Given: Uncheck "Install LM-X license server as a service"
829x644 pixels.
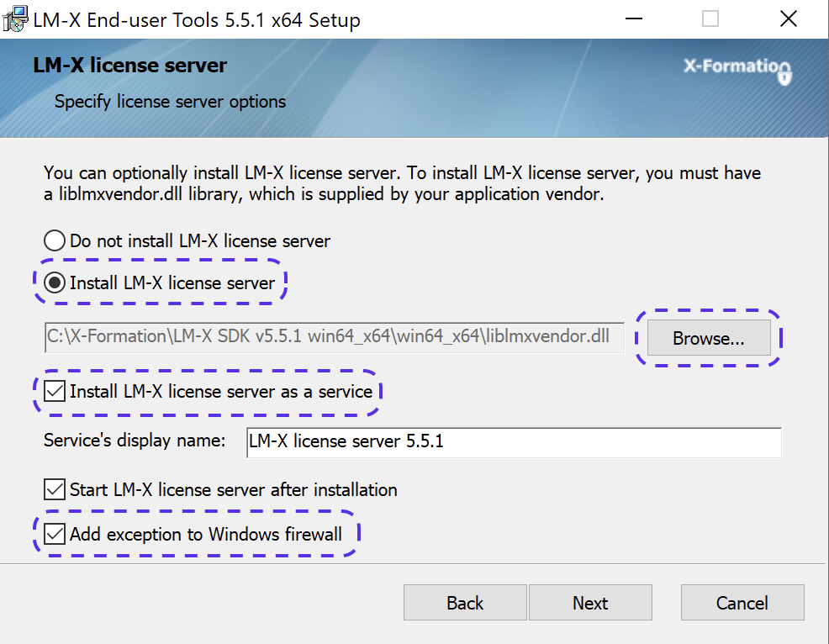Looking at the screenshot, I should 54,392.
